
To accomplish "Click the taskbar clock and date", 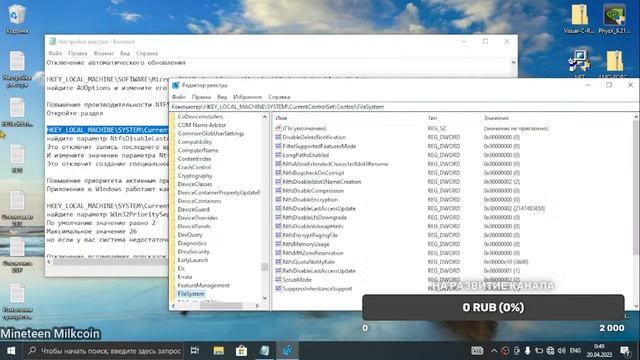I will pos(599,351).
